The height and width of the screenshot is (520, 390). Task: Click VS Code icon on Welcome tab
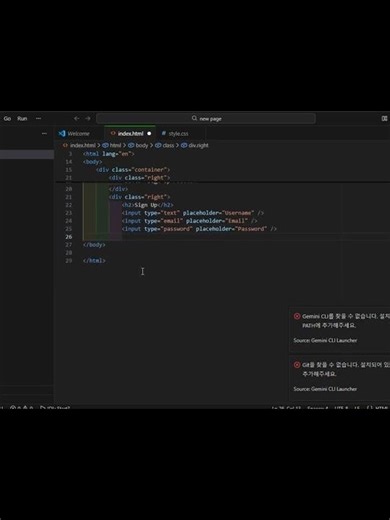point(62,133)
